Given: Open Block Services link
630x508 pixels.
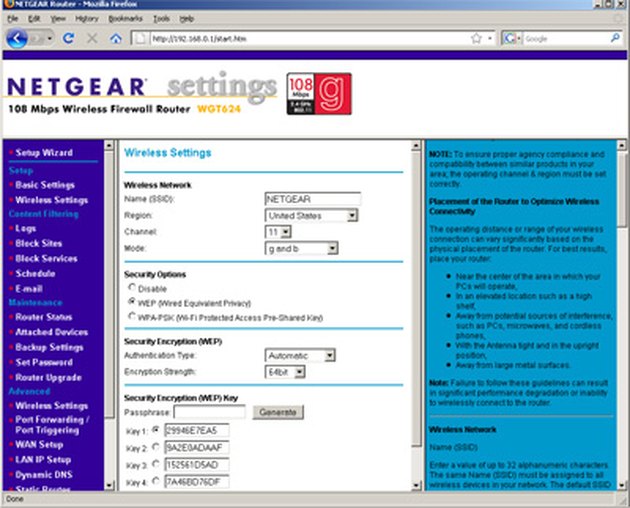Looking at the screenshot, I should pos(46,259).
